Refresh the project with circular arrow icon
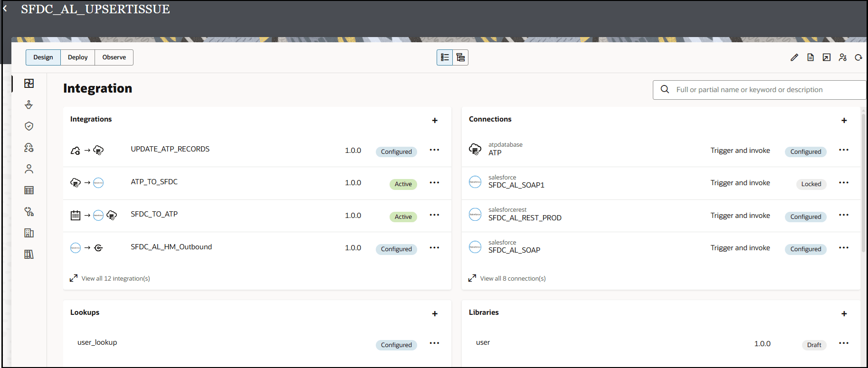Viewport: 868px width, 368px height. click(x=858, y=57)
